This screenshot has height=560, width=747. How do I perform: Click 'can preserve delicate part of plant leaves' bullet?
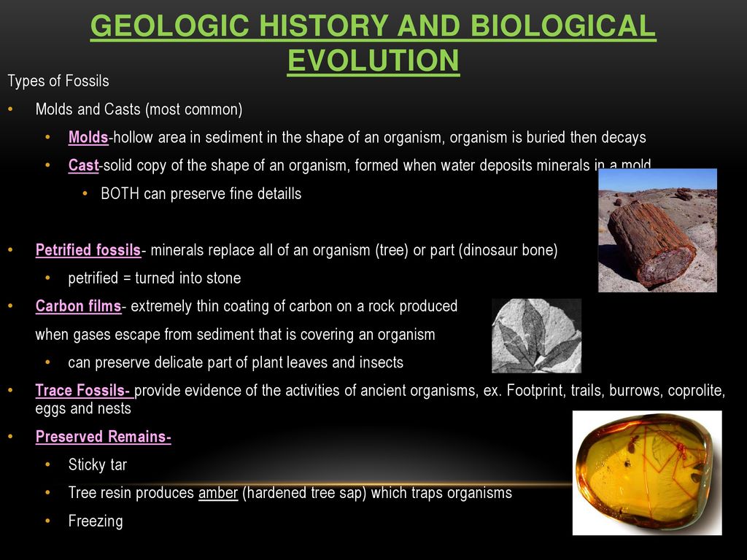point(236,362)
